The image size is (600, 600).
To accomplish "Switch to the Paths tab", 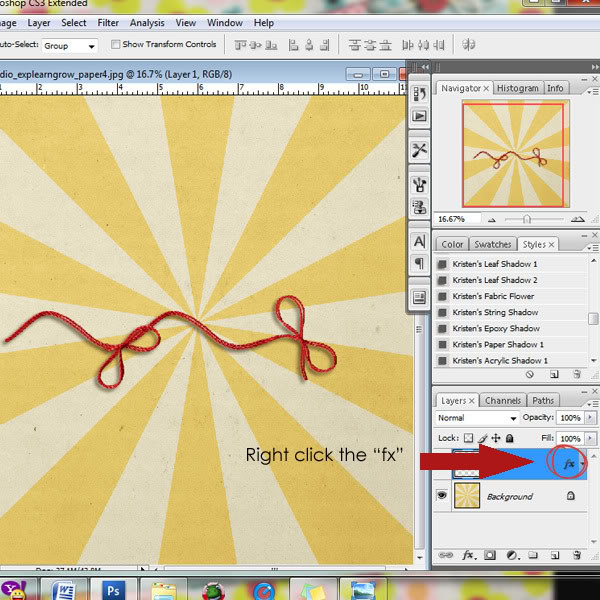I will click(x=543, y=401).
